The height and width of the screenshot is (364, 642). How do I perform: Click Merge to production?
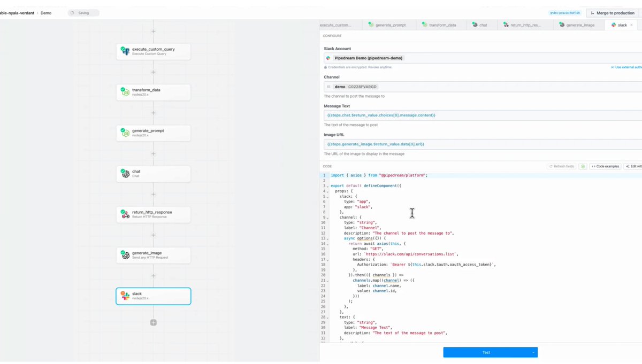[613, 13]
